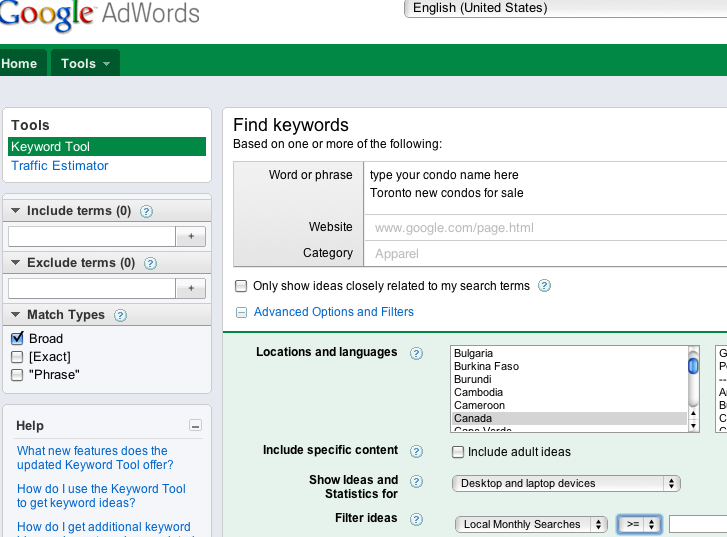Click help icon for Show Ideas and Statistics
The height and width of the screenshot is (537, 727).
416,482
